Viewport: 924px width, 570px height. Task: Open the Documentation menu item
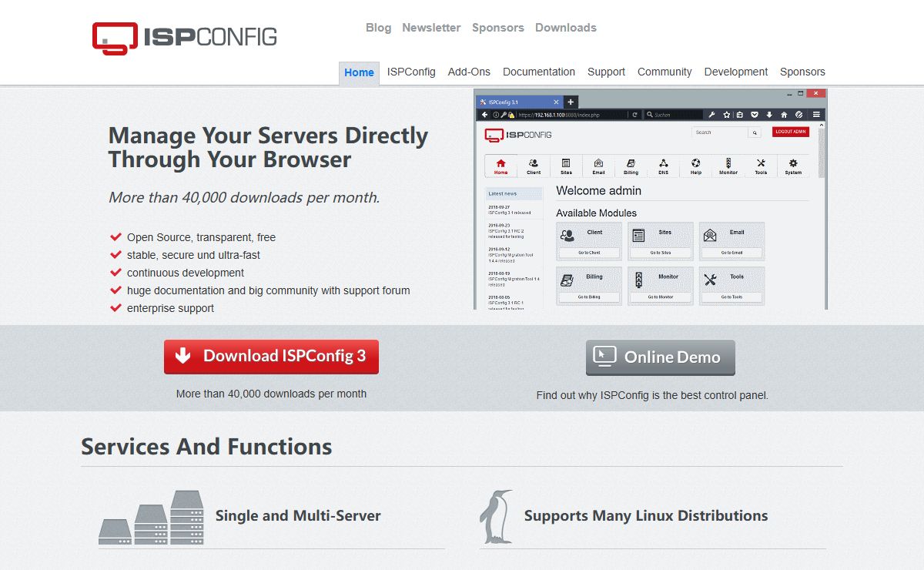pyautogui.click(x=539, y=72)
